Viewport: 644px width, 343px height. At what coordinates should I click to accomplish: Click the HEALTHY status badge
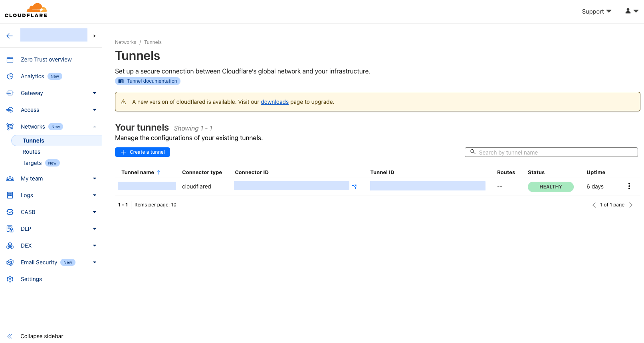point(551,187)
